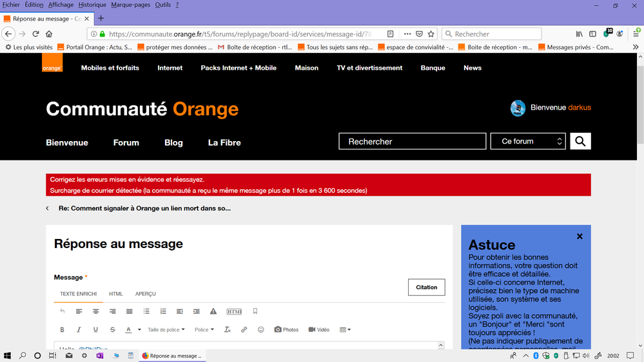
Task: Open the News link
Action: [473, 68]
